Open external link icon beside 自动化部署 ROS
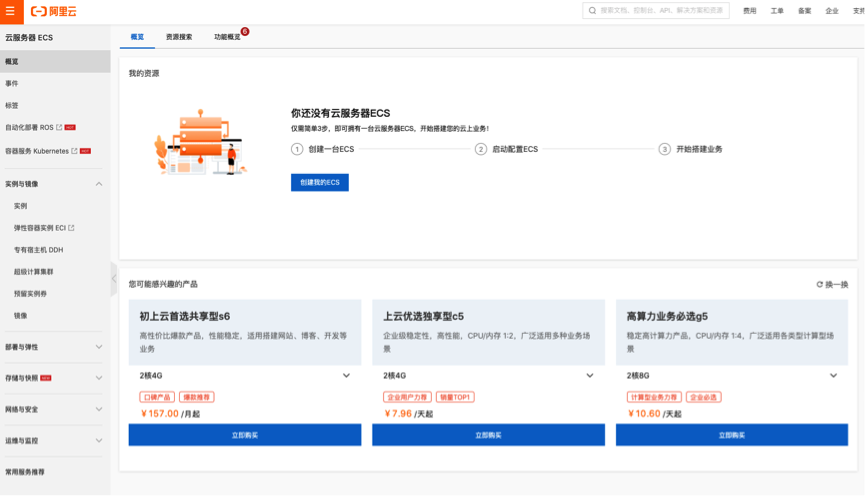The height and width of the screenshot is (496, 865). pyautogui.click(x=60, y=127)
